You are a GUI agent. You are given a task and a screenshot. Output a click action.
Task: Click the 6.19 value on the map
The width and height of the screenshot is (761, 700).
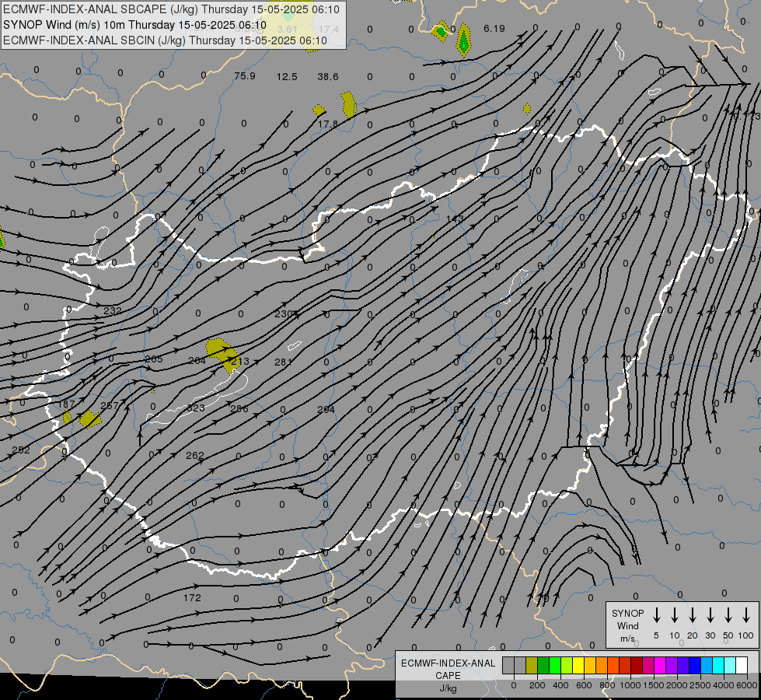[494, 29]
